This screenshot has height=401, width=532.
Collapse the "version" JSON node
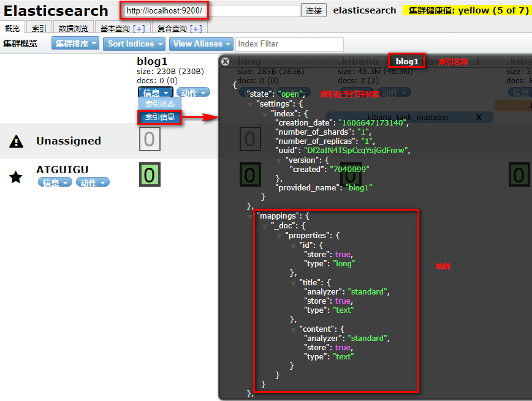pos(278,160)
